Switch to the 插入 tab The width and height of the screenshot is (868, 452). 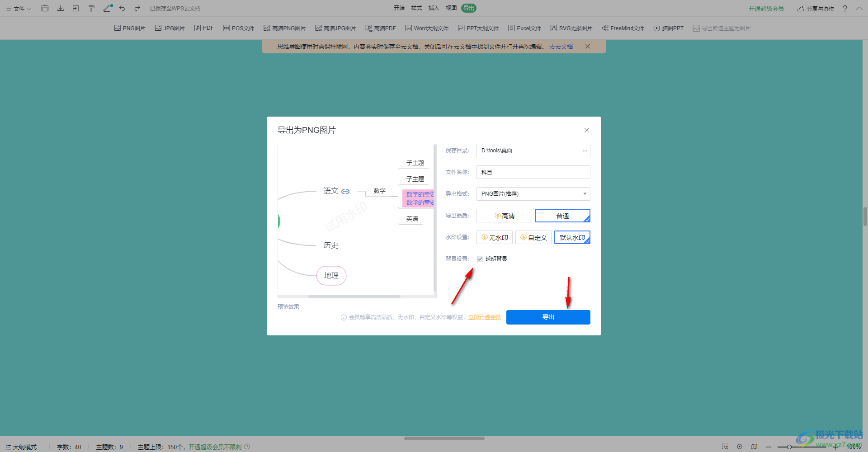pos(434,8)
